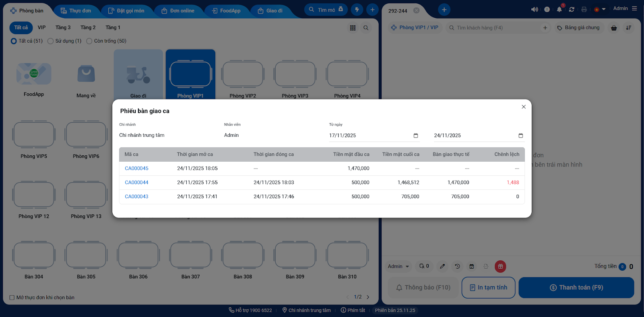Image resolution: width=644 pixels, height=317 pixels.
Task: Open calendar picker for 17/11/2025 start date
Action: tap(416, 136)
